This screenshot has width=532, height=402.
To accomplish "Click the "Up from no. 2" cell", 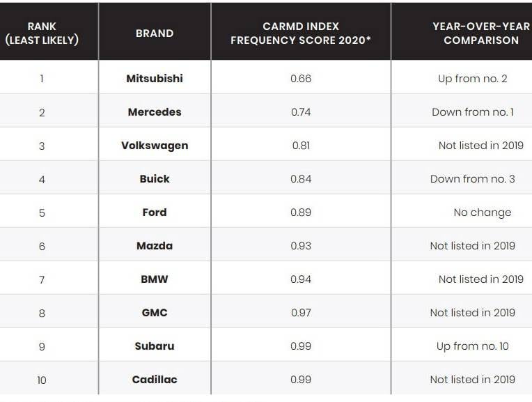I will 473,79.
